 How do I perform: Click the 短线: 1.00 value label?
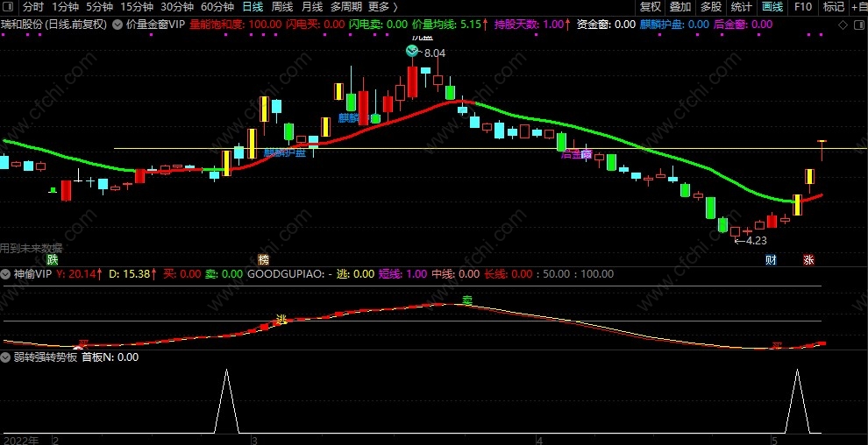[x=402, y=273]
